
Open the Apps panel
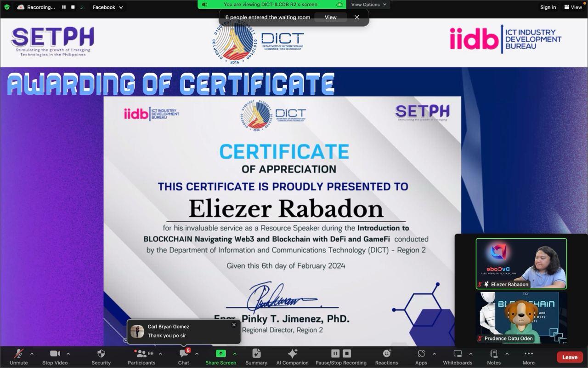click(421, 357)
